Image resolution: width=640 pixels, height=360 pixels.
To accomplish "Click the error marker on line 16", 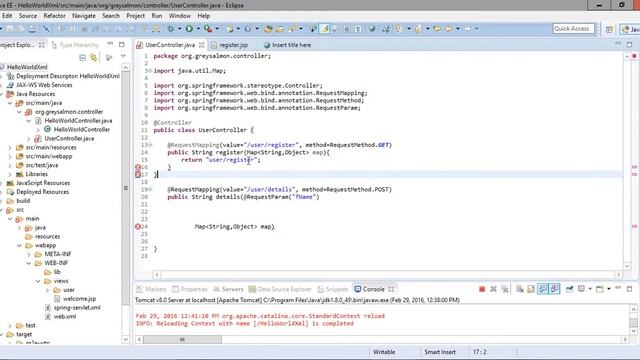I will [x=138, y=167].
